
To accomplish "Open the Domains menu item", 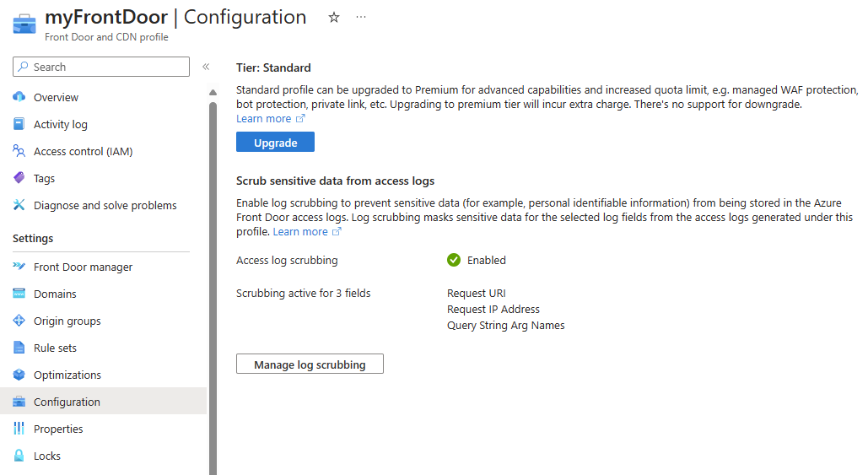I will tap(55, 294).
